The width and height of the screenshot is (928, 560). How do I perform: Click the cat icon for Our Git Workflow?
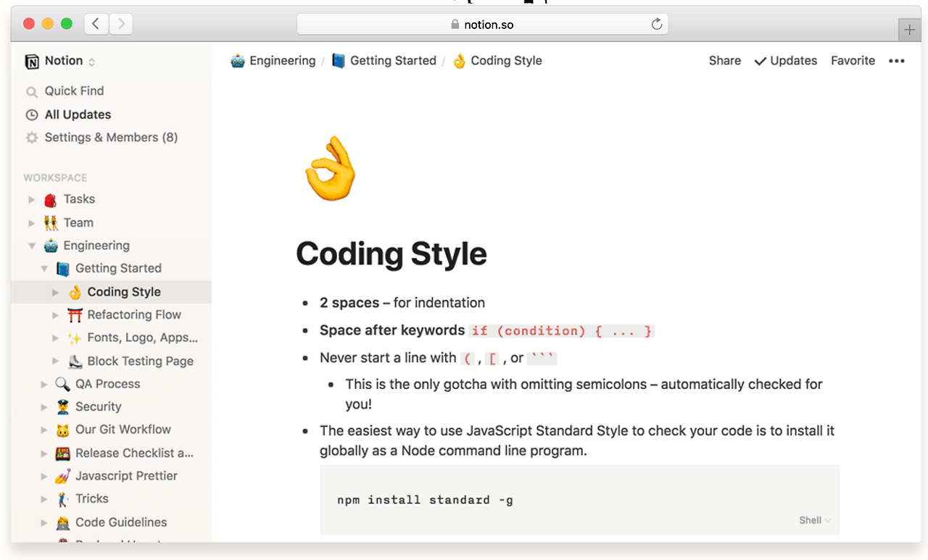point(63,430)
